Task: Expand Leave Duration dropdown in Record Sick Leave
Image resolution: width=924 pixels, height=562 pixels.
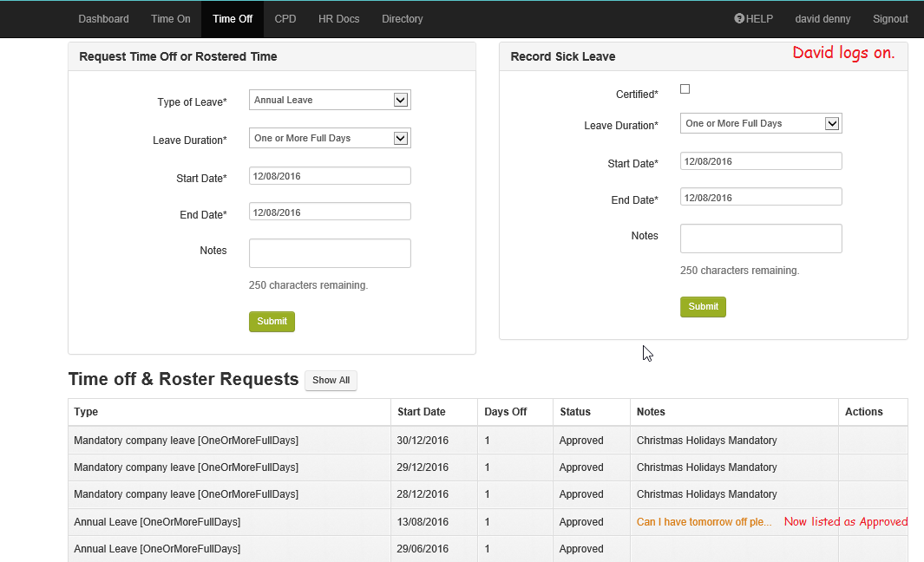Action: coord(761,123)
